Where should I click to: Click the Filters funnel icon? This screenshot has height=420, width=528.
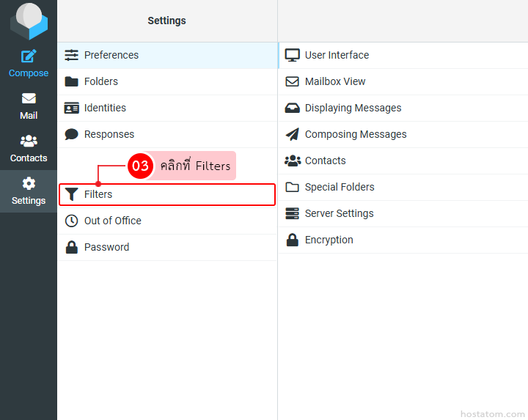click(x=71, y=194)
